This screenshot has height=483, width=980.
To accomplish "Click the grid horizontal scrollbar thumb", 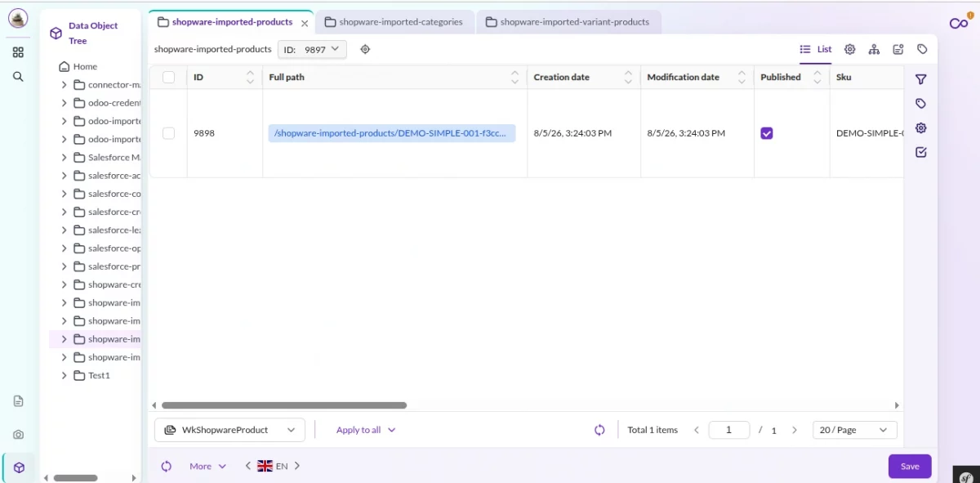I will pyautogui.click(x=284, y=405).
